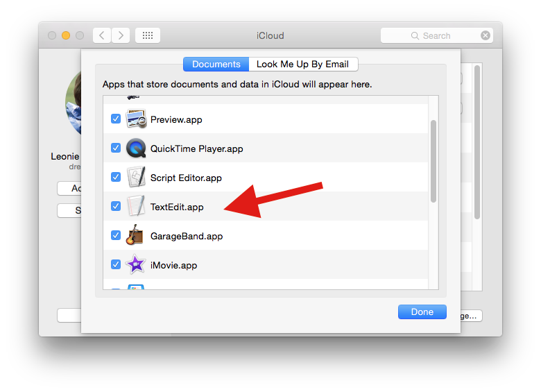The height and width of the screenshot is (392, 541).
Task: Uncheck the Script Editor.app checkbox
Action: tap(116, 177)
